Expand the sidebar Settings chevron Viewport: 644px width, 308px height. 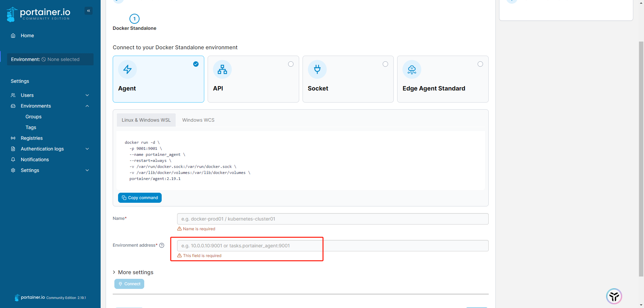[87, 170]
